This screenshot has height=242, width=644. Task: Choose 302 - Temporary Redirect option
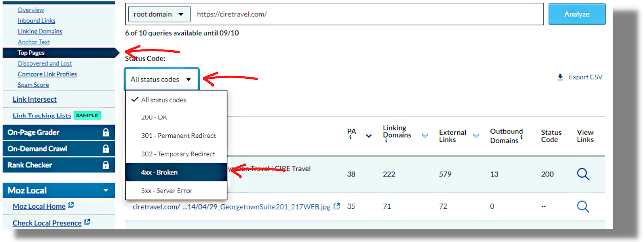[176, 154]
